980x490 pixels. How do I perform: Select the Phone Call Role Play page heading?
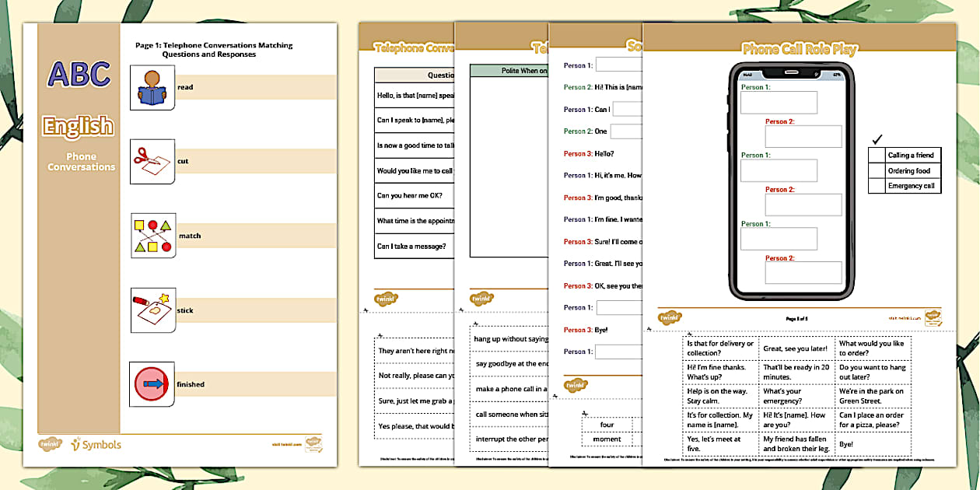pos(800,49)
